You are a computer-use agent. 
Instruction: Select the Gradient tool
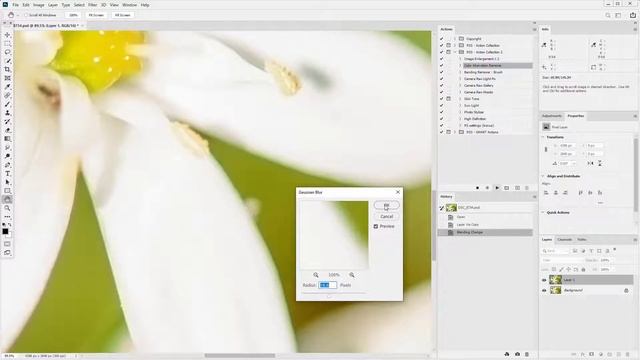coord(7,139)
